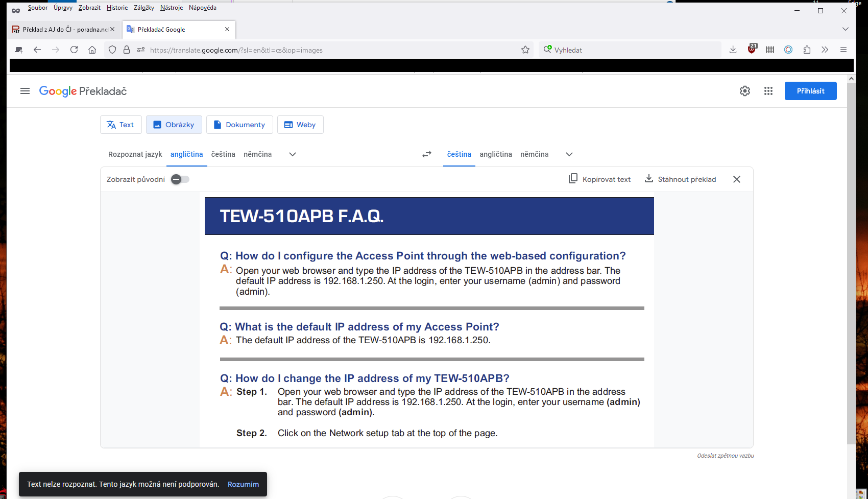Open a new private tab via toolbar icon
The image size is (868, 499).
tap(19, 50)
